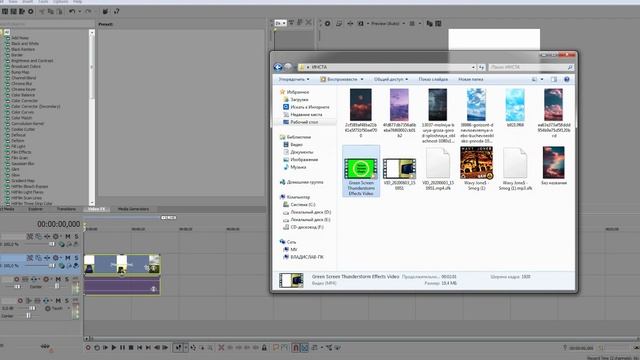
Task: Click the Copy Snapshot icon in preview toolbar
Action: (429, 24)
